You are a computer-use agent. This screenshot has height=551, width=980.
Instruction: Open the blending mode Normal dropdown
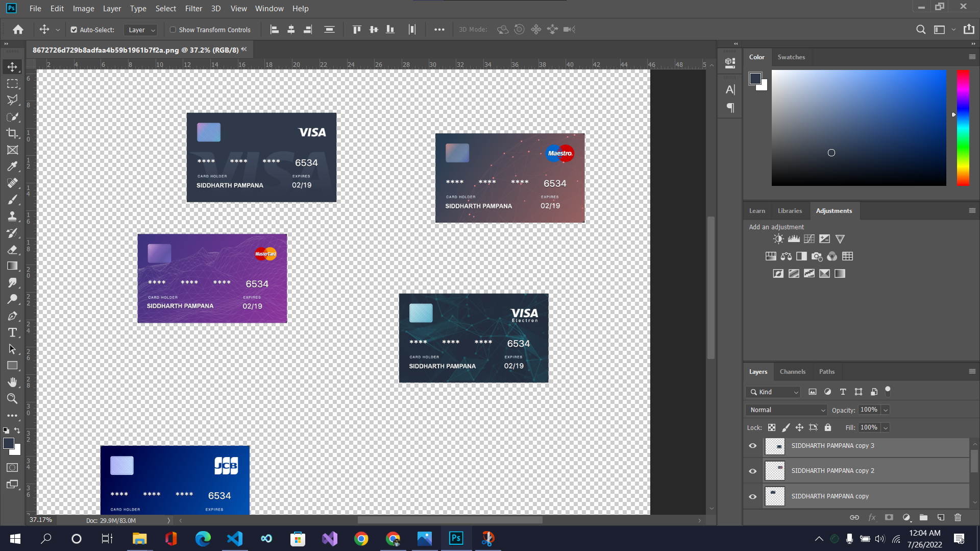pyautogui.click(x=786, y=410)
